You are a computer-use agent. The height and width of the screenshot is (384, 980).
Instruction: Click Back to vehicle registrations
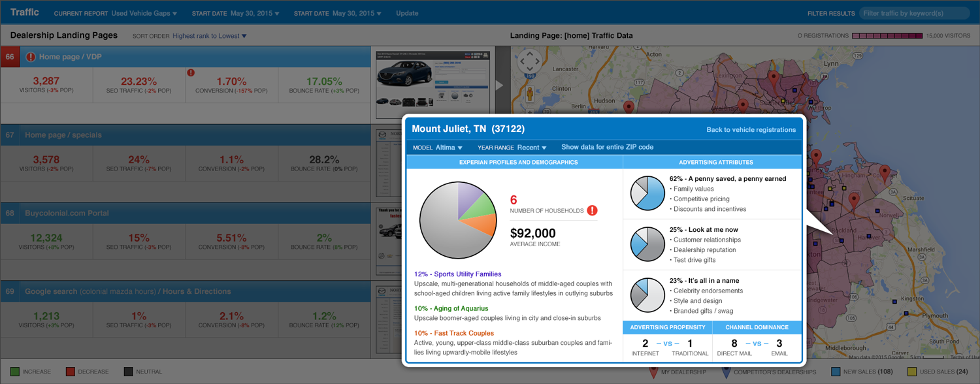(x=751, y=130)
